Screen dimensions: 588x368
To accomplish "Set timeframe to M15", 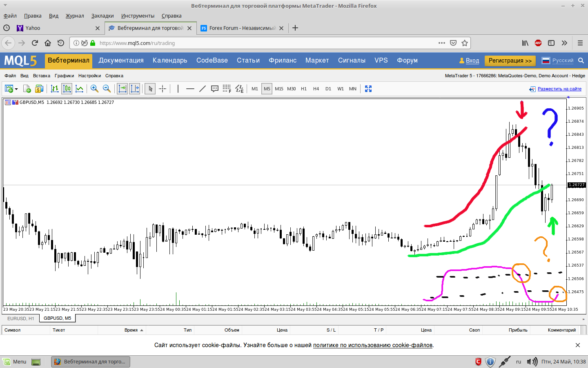I will (x=279, y=89).
